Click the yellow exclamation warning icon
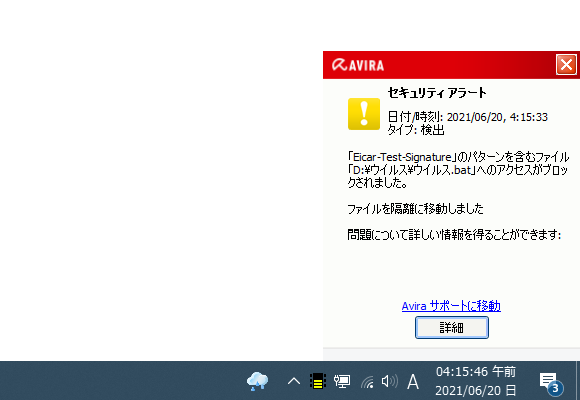Image resolution: width=580 pixels, height=400 pixels. pos(364,114)
